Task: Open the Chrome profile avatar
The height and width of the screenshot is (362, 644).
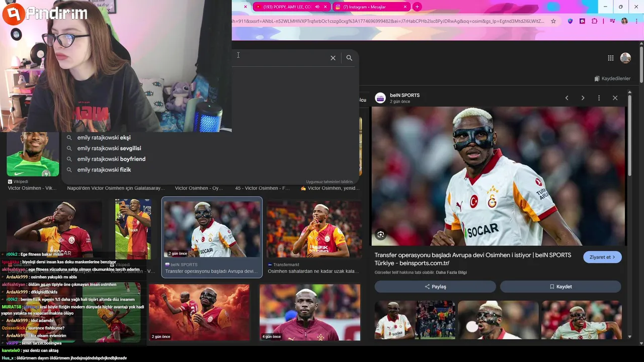Action: tap(624, 21)
